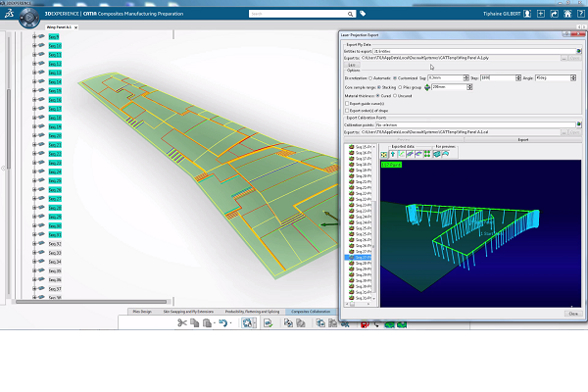The width and height of the screenshot is (588, 392).
Task: Enable Export guide curve(s) checkbox
Action: pyautogui.click(x=347, y=104)
